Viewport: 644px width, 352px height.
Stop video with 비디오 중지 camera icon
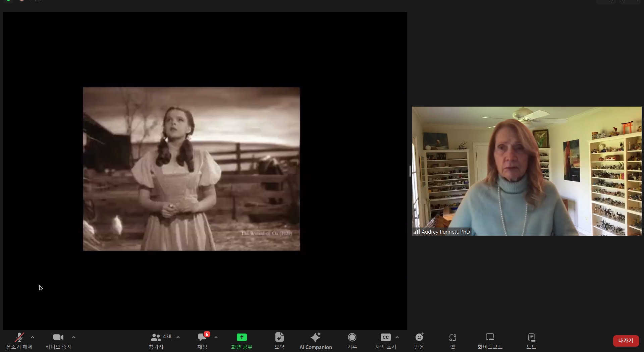(x=58, y=337)
